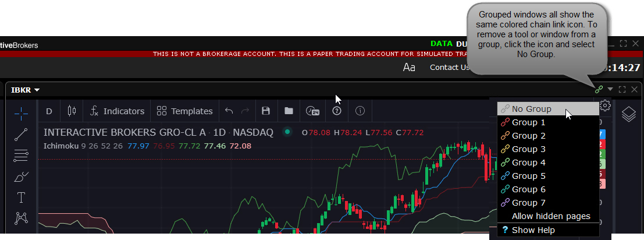644x240 pixels.
Task: Open the Contact Us link
Action: click(449, 68)
